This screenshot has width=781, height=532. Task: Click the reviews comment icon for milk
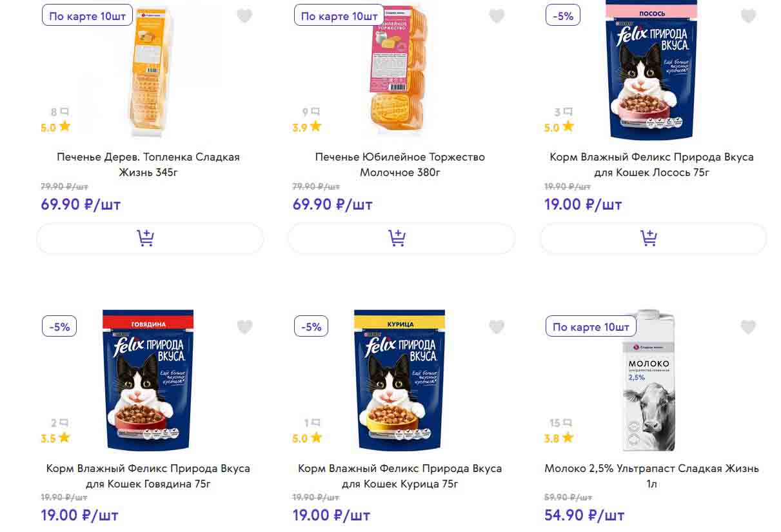pos(568,423)
